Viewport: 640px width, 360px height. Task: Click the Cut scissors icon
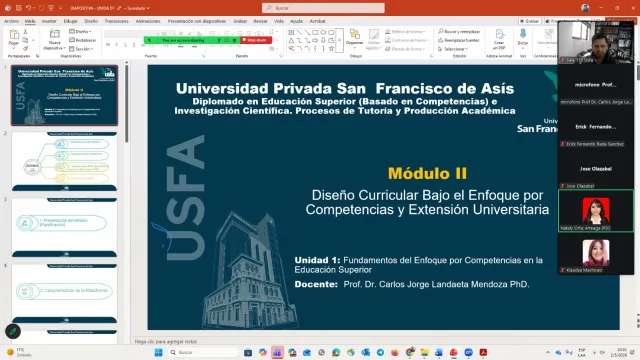click(25, 32)
